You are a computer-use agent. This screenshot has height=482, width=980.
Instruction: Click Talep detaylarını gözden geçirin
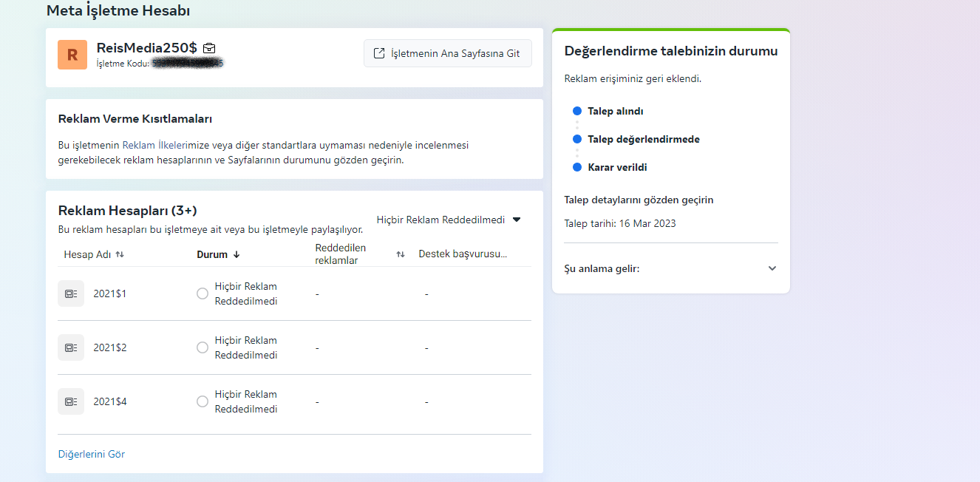(x=639, y=200)
